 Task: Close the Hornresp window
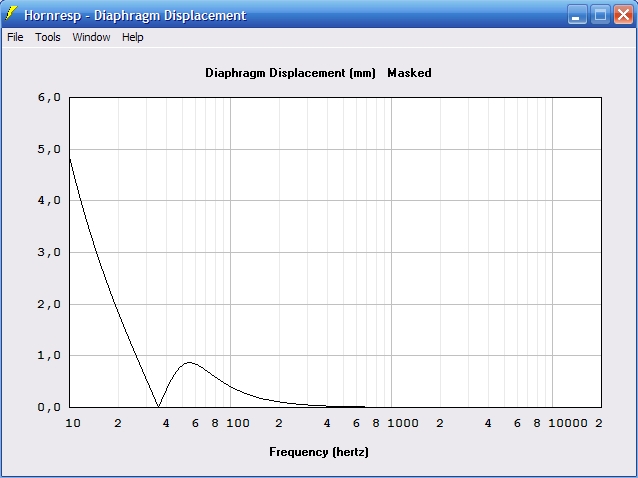tap(623, 15)
